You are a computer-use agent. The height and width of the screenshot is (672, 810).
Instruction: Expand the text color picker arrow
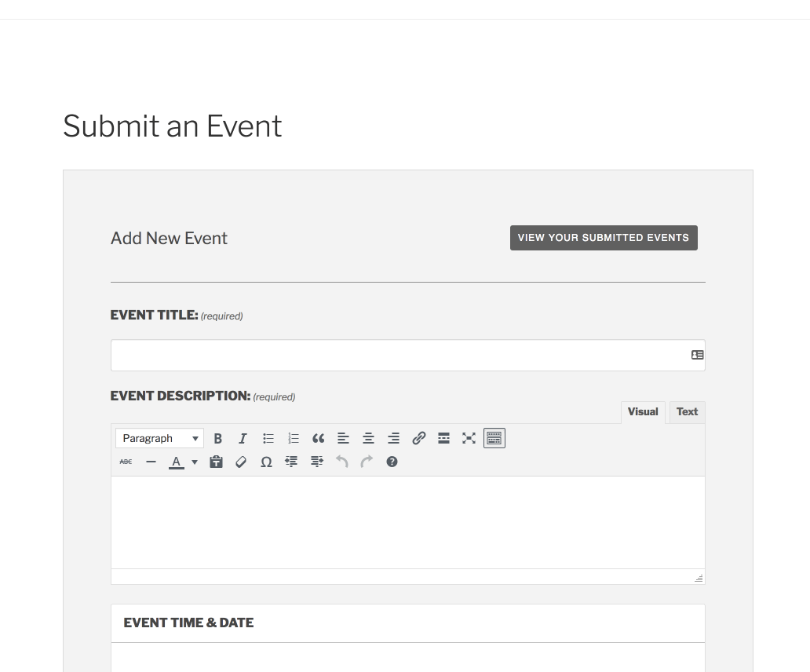tap(195, 462)
